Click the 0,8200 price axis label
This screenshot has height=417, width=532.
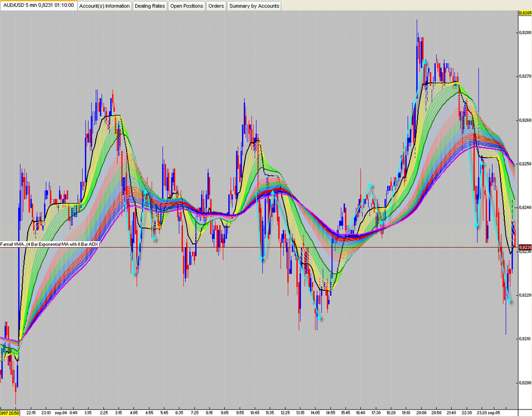pos(525,383)
